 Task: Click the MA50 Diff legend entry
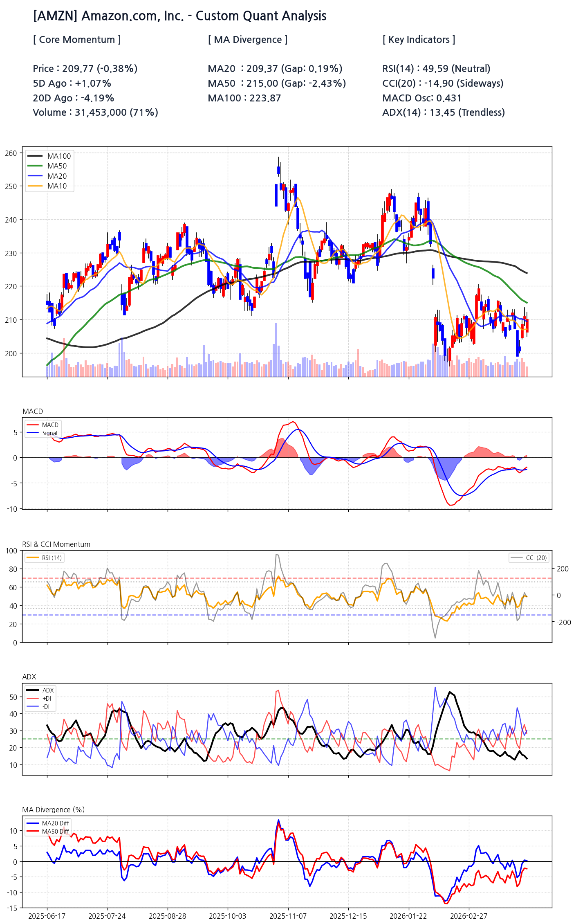tap(47, 832)
